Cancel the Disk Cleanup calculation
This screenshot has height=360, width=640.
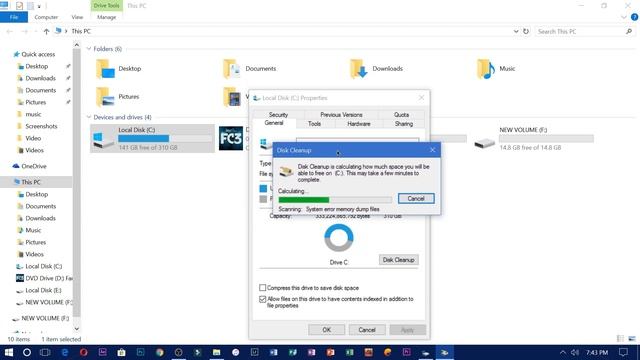[x=416, y=198]
